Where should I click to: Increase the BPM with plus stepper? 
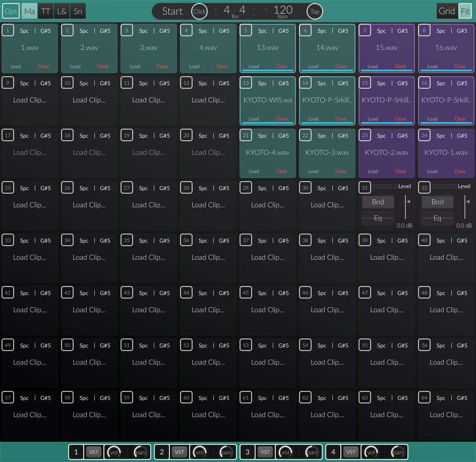[x=266, y=9]
